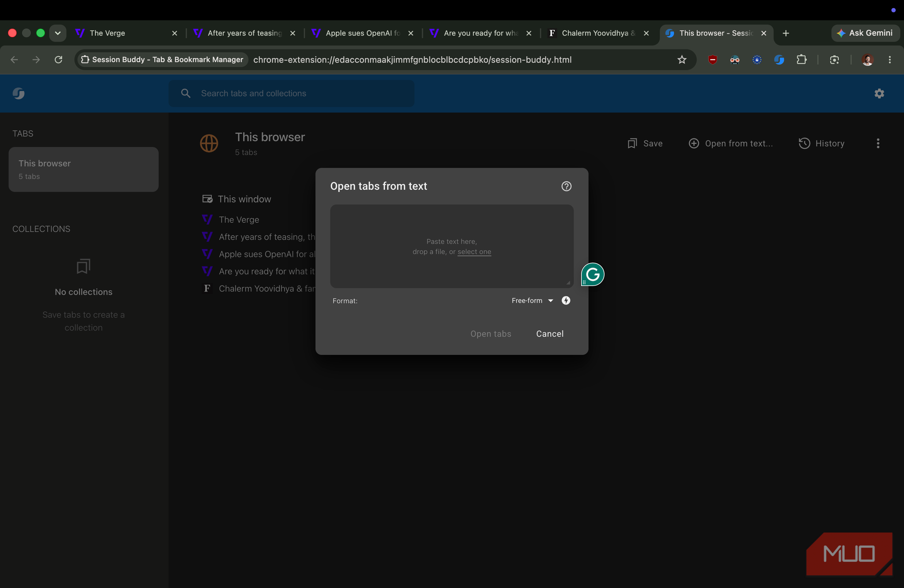Click the empty collections bookmark icon
Screen dimensions: 904x588
click(x=84, y=266)
